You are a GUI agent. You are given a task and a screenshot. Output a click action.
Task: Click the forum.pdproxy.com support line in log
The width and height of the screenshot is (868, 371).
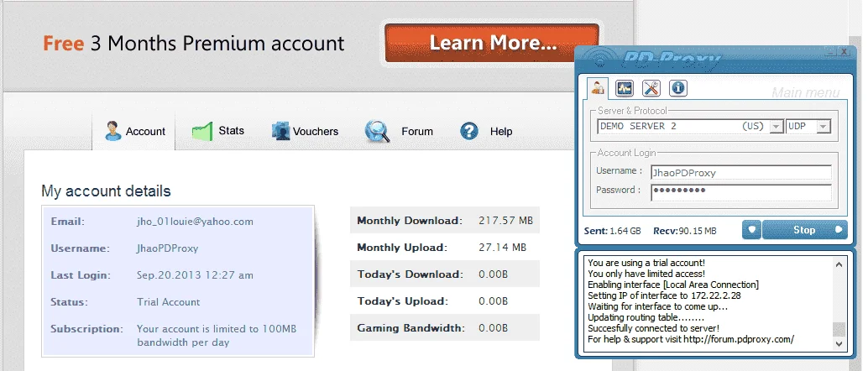(691, 339)
